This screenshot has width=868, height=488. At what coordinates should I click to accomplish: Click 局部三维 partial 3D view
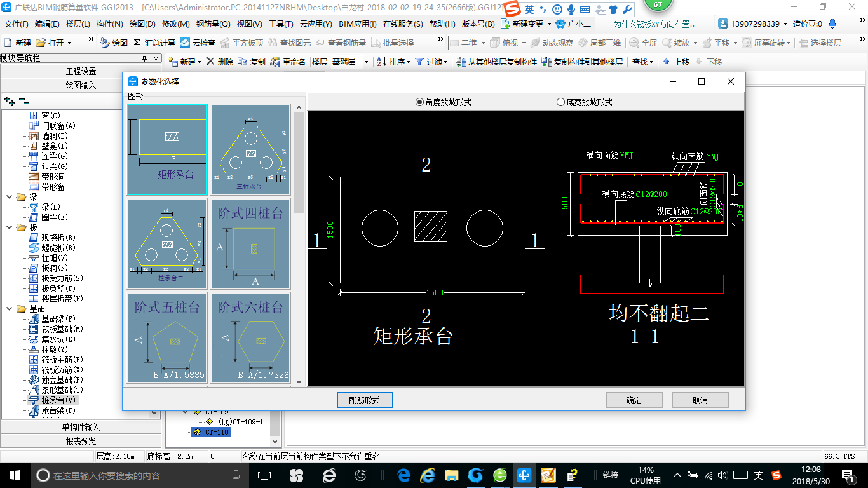[x=599, y=43]
